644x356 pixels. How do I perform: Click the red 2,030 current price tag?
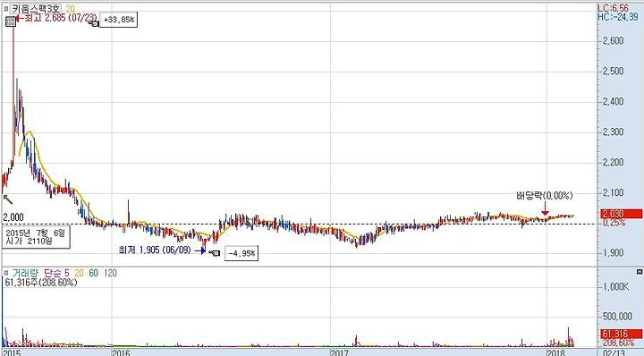[622, 214]
